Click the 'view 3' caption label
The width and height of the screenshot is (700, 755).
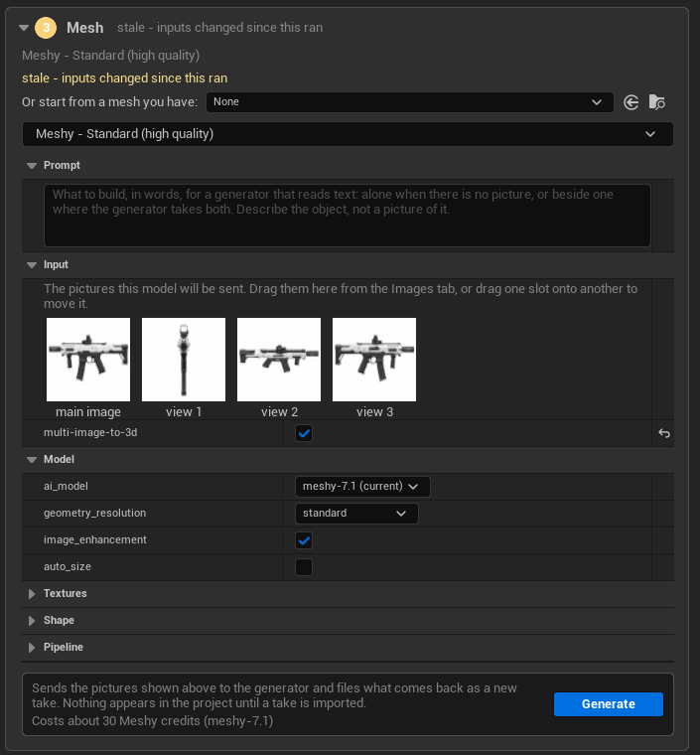[374, 412]
